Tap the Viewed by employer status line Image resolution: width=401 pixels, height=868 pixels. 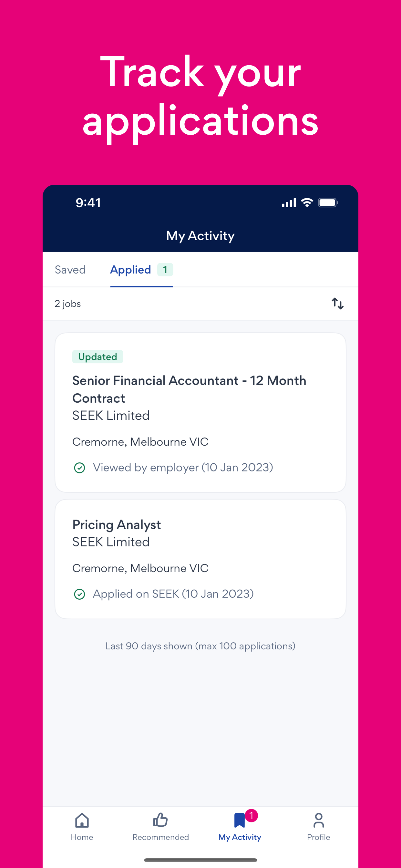tap(183, 467)
